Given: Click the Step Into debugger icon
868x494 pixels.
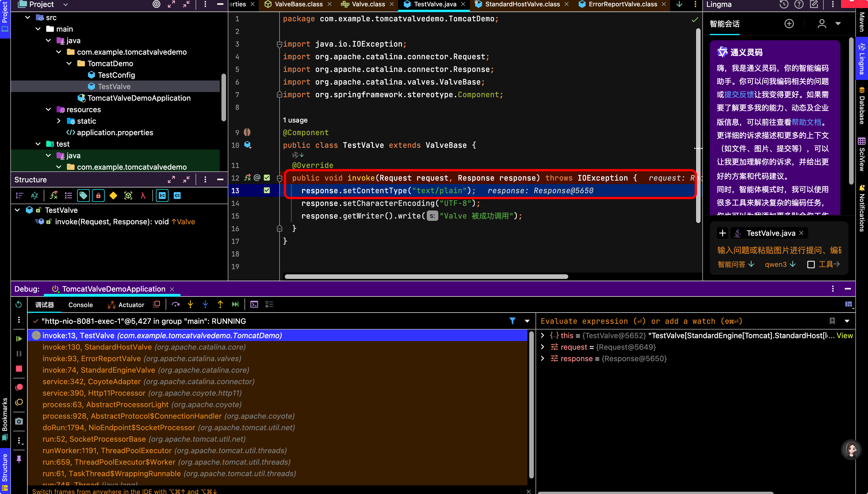Looking at the screenshot, I should coord(190,304).
